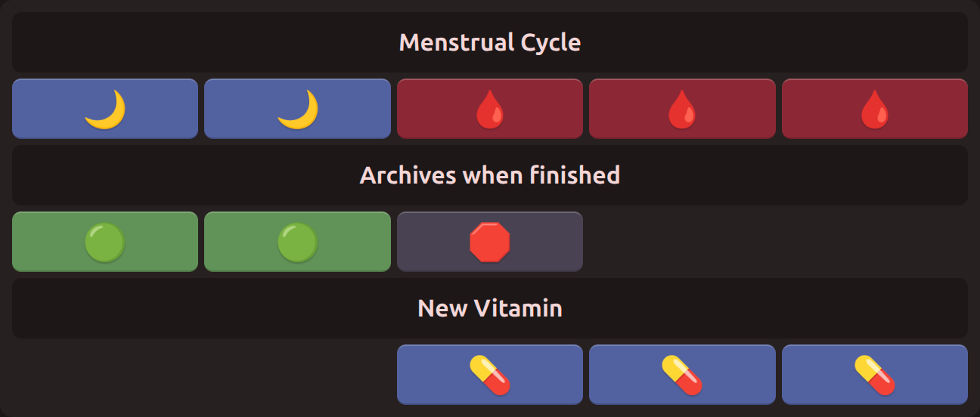Toggle the last pill capsule tile
Screen dimensions: 980x417
(x=875, y=375)
